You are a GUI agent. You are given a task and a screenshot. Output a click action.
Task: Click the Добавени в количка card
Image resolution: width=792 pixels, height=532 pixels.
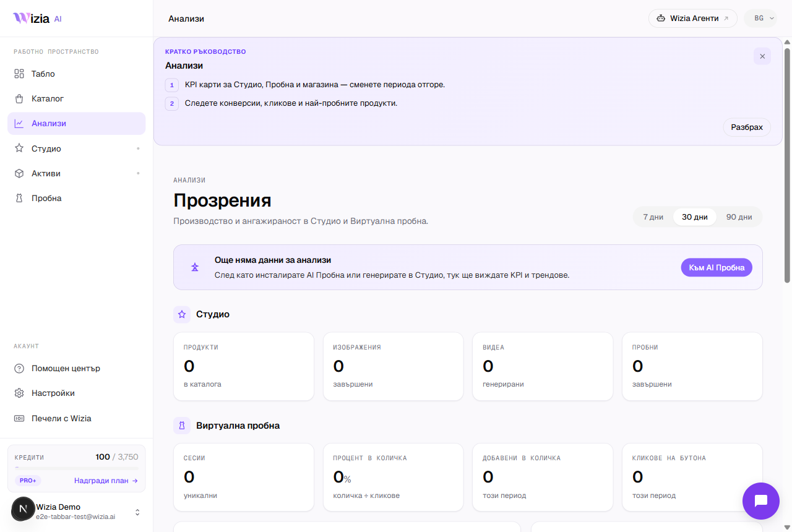[x=543, y=478]
